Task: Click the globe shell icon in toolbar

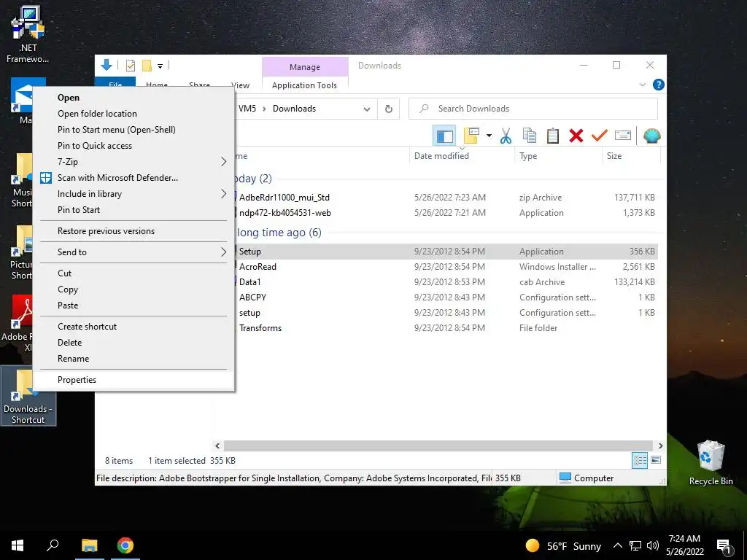Action: pos(651,136)
